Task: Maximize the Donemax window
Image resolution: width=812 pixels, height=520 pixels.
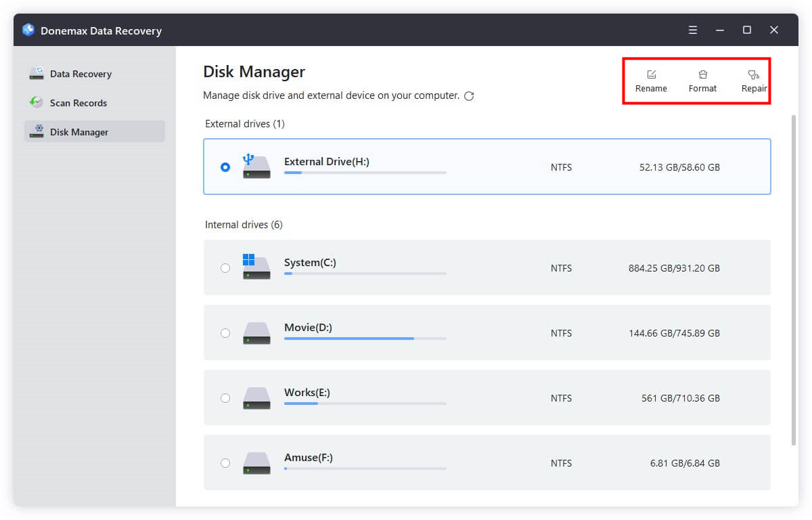Action: [747, 30]
